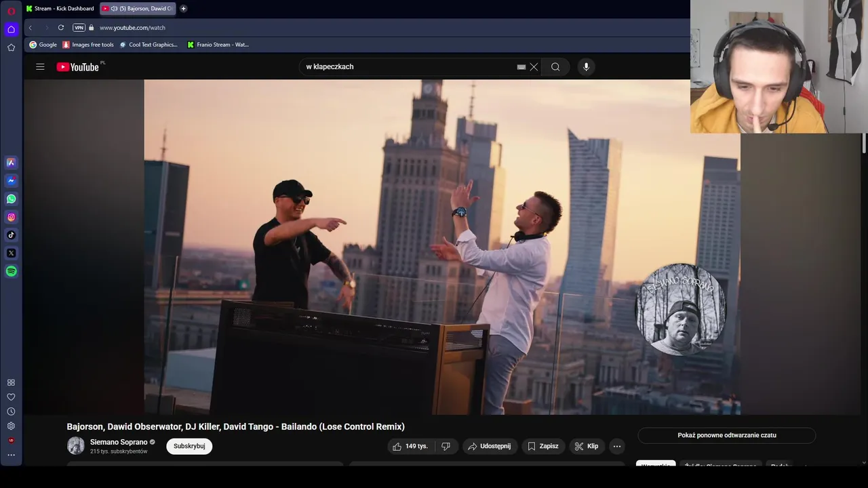Image resolution: width=868 pixels, height=488 pixels.
Task: Open the sidebar Workspaces grid icon
Action: pyautogui.click(x=11, y=382)
